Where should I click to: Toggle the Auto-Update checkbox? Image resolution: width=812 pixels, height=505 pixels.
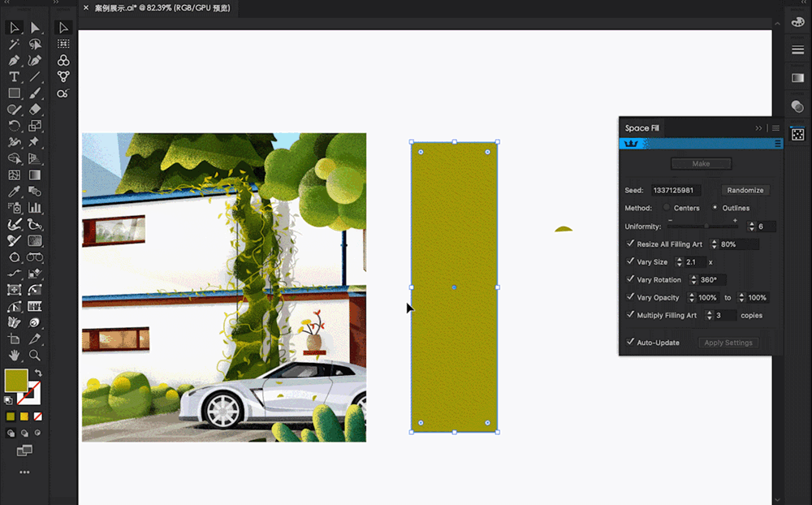(x=630, y=342)
